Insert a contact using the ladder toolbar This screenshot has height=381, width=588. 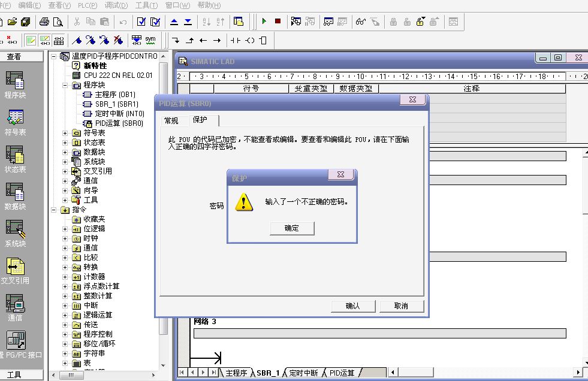pos(235,40)
